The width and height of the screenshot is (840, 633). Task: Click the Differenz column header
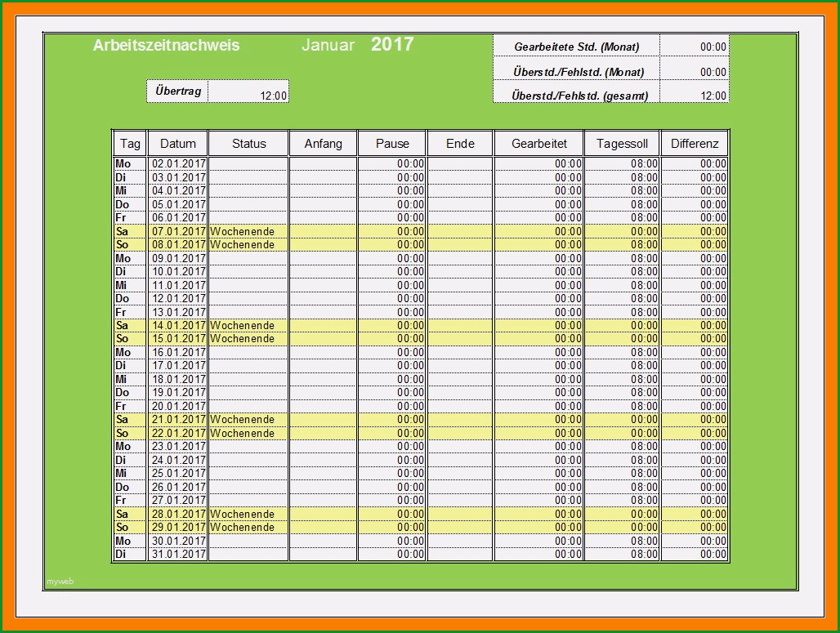coord(695,144)
